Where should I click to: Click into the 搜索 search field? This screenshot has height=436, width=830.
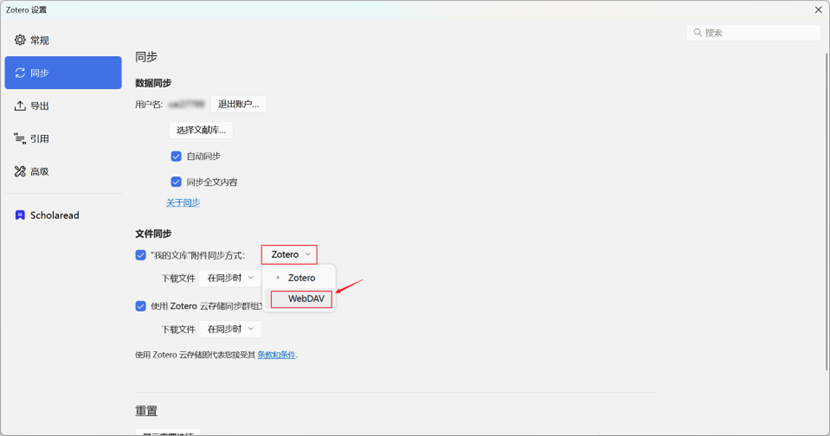pos(754,33)
